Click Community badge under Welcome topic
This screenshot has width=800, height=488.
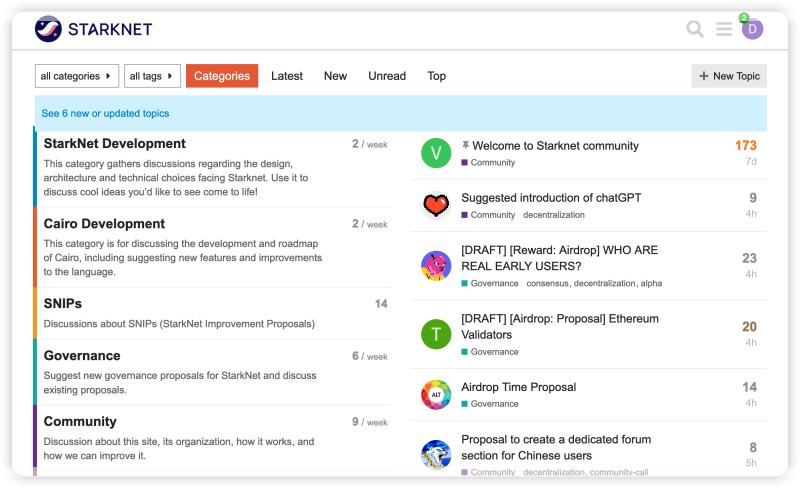tap(488, 162)
